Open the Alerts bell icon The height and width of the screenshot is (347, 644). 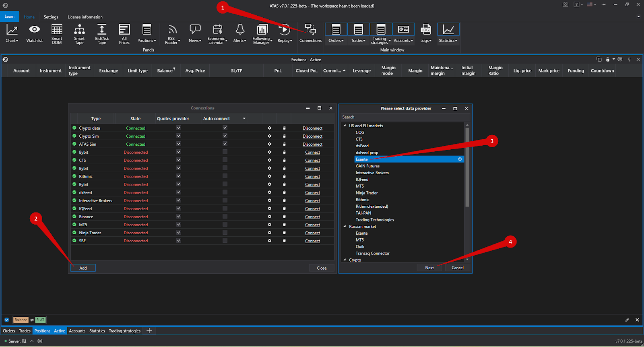tap(240, 29)
